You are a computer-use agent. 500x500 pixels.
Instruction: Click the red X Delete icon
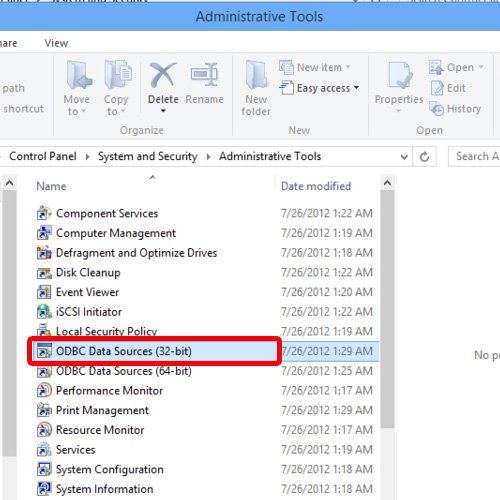coord(163,75)
